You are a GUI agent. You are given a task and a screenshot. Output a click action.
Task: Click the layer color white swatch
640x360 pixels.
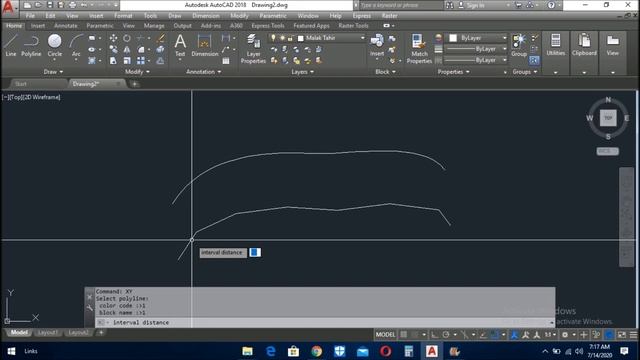[x=301, y=38]
